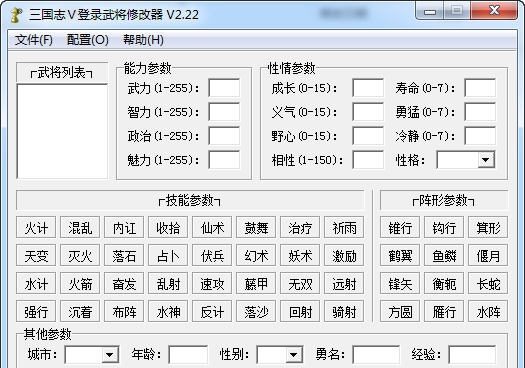Image resolution: width=525 pixels, height=368 pixels.
Task: Choose the 锥行 formation button
Action: pyautogui.click(x=400, y=228)
